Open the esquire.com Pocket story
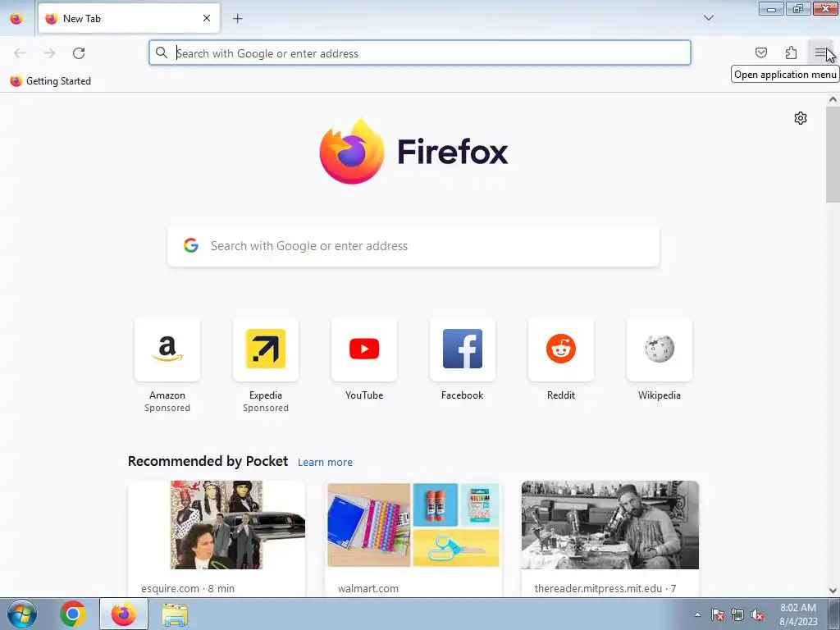The image size is (840, 630). click(x=217, y=538)
